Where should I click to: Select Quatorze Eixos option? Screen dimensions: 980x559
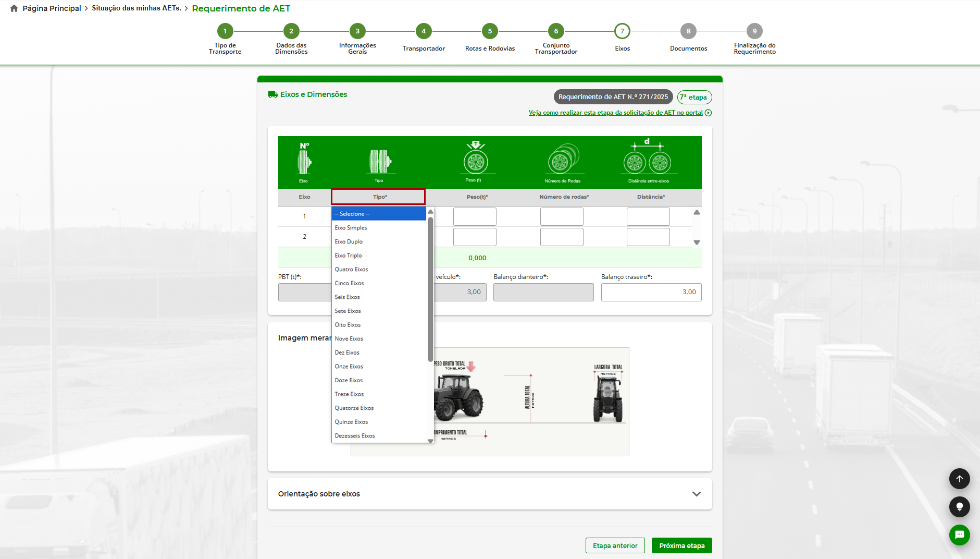click(379, 408)
